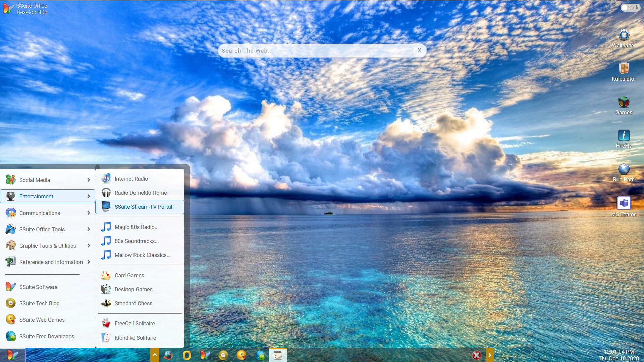Open the MS Teams desktop icon

(x=624, y=203)
